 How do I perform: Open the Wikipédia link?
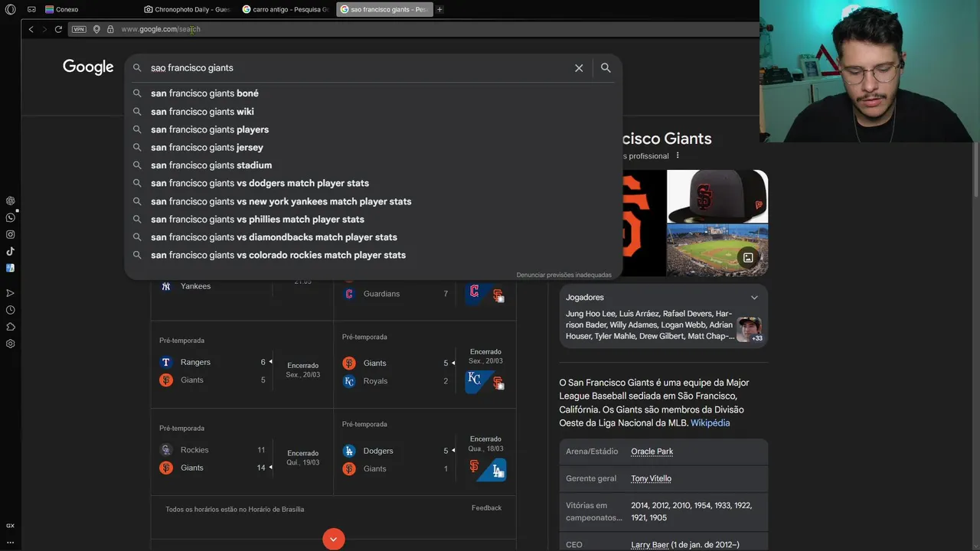(710, 422)
